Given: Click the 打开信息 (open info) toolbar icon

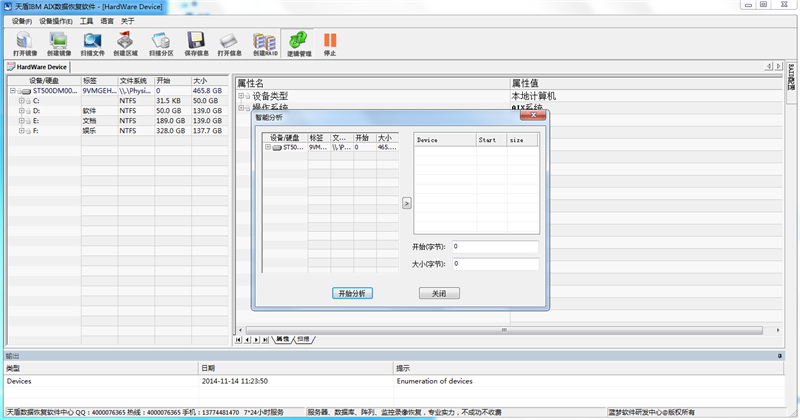Looking at the screenshot, I should (x=229, y=44).
